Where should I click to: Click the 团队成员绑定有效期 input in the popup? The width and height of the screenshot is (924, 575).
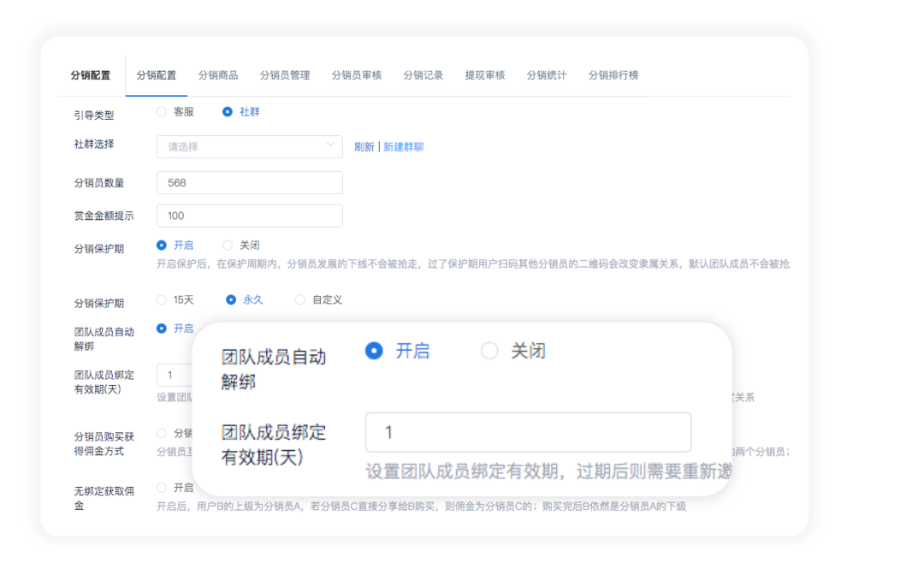click(528, 432)
